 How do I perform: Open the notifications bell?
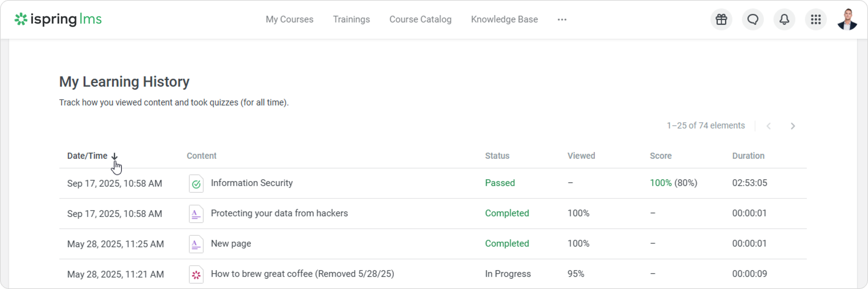tap(784, 20)
